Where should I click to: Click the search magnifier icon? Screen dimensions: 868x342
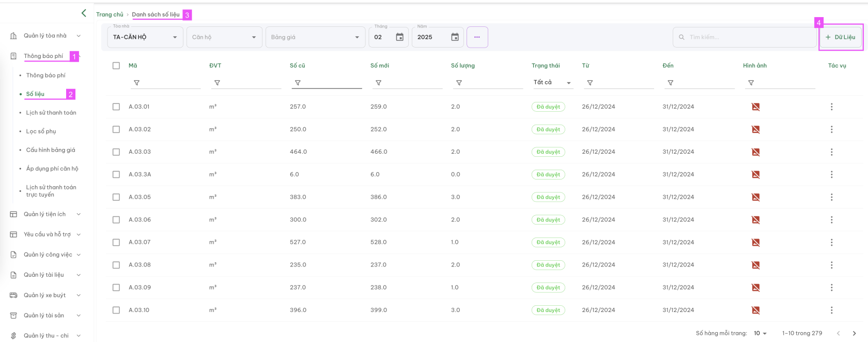pyautogui.click(x=681, y=37)
